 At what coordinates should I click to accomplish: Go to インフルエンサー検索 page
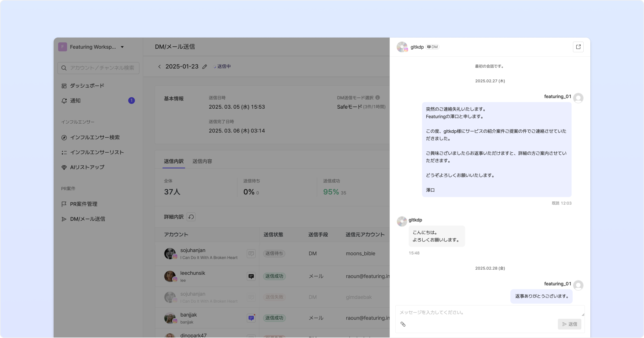[x=95, y=137]
